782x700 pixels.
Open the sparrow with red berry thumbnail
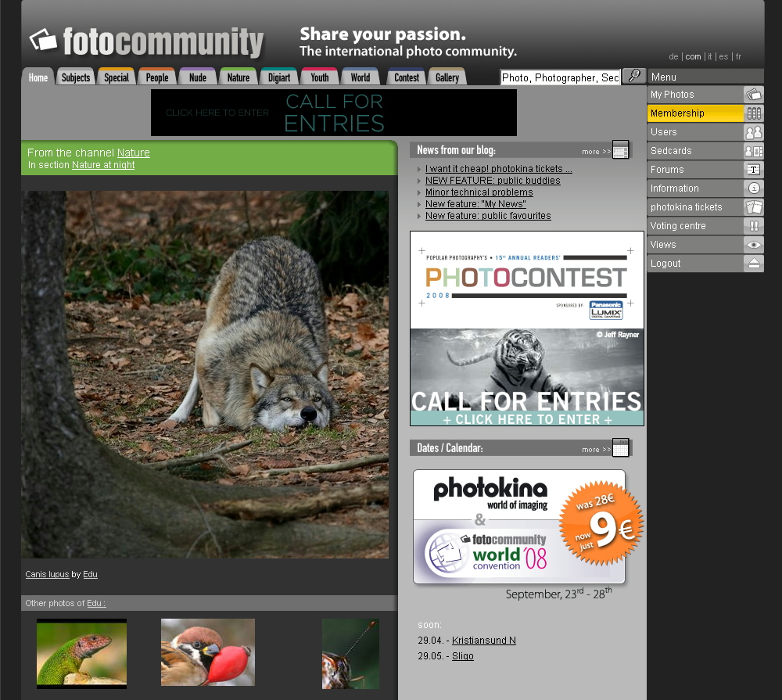[x=208, y=652]
